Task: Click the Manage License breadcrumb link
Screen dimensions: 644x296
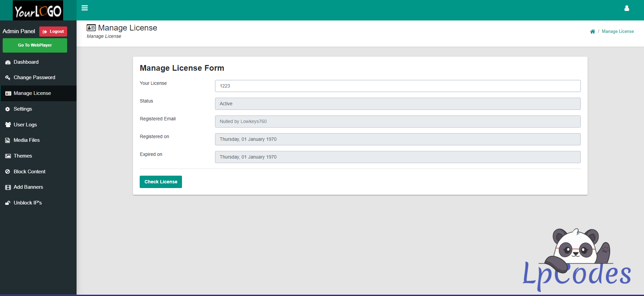Action: point(617,32)
